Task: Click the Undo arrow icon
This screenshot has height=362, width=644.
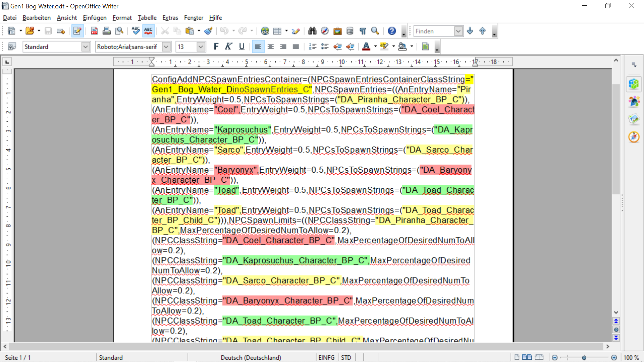Action: click(x=224, y=31)
